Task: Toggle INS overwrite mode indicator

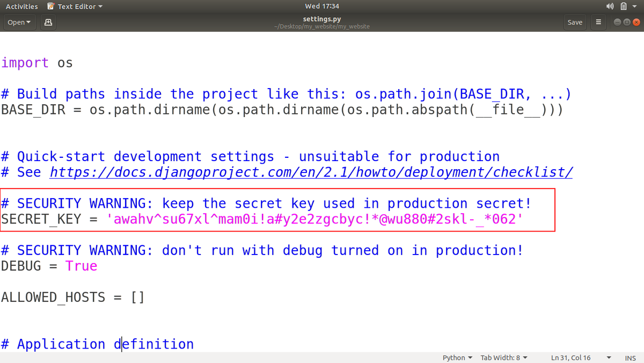Action: pyautogui.click(x=630, y=358)
